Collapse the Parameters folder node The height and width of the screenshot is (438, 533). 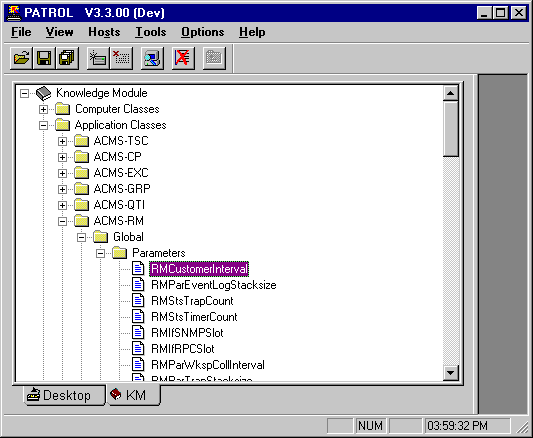pyautogui.click(x=100, y=253)
